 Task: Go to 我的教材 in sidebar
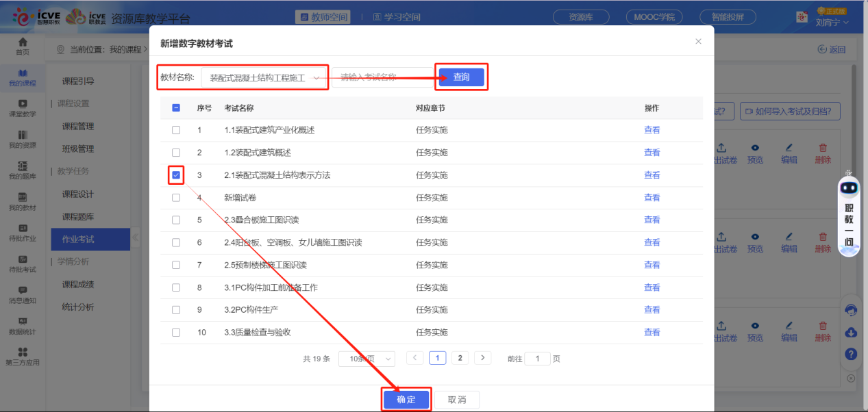[x=23, y=201]
